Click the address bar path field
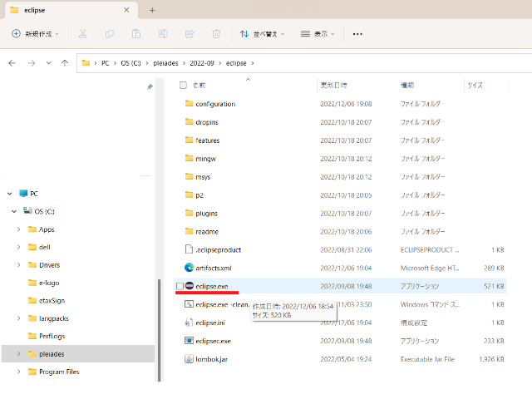Image resolution: width=532 pixels, height=399 pixels. pos(305,63)
